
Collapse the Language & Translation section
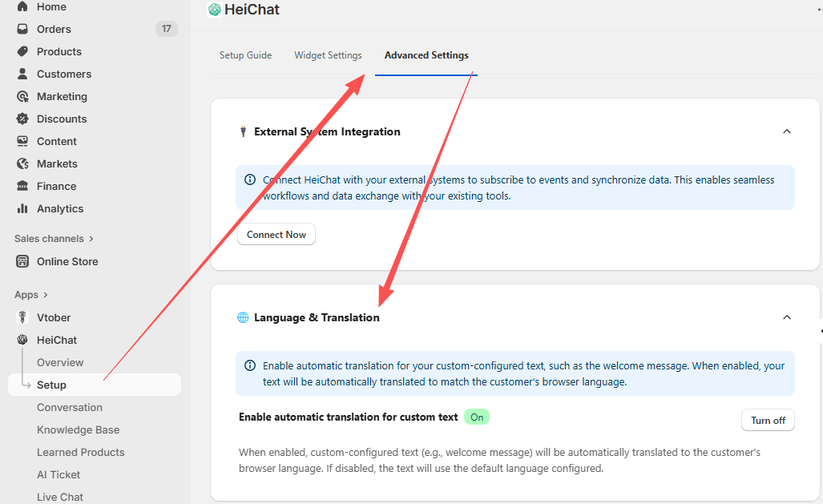(786, 317)
